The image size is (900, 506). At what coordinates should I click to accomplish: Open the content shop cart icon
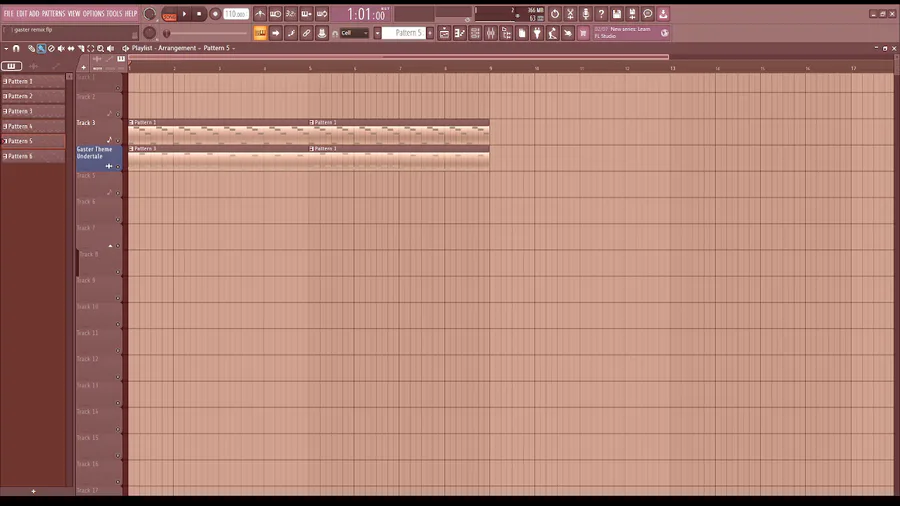(583, 33)
